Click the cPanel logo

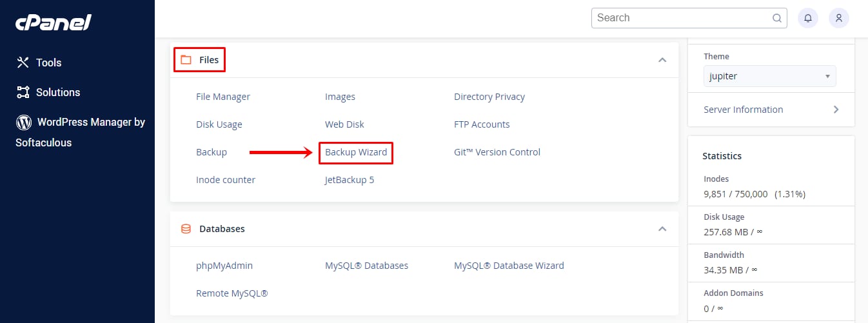pos(54,23)
